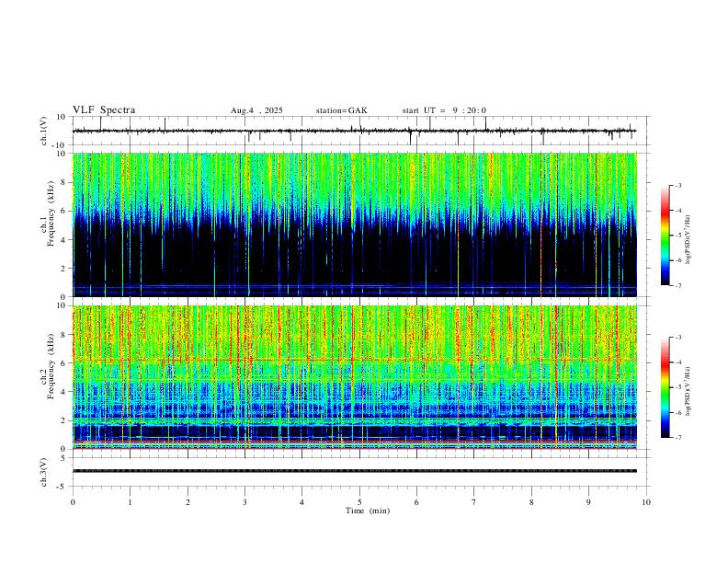Click the "ch.1(V)" axis label
Screen dimensions: 728x563
(44, 131)
